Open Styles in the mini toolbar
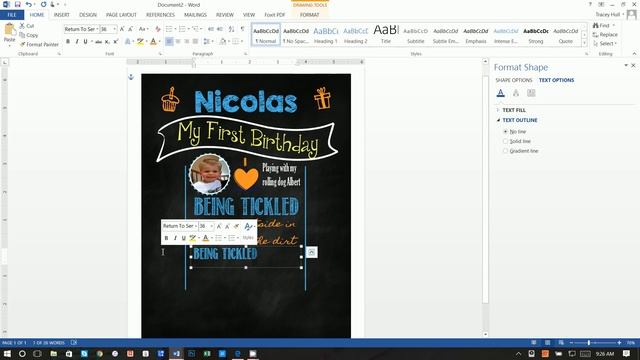The height and width of the screenshot is (360, 640). coord(248,238)
